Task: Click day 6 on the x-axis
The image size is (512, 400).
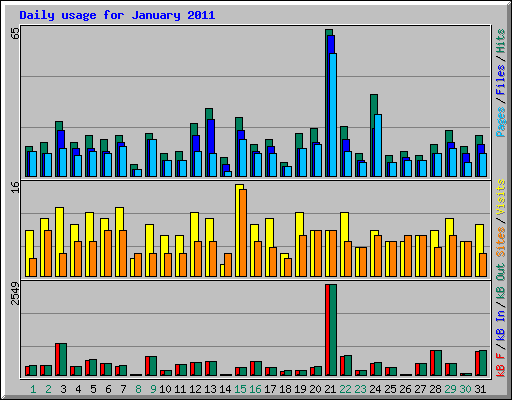Action: [x=108, y=389]
